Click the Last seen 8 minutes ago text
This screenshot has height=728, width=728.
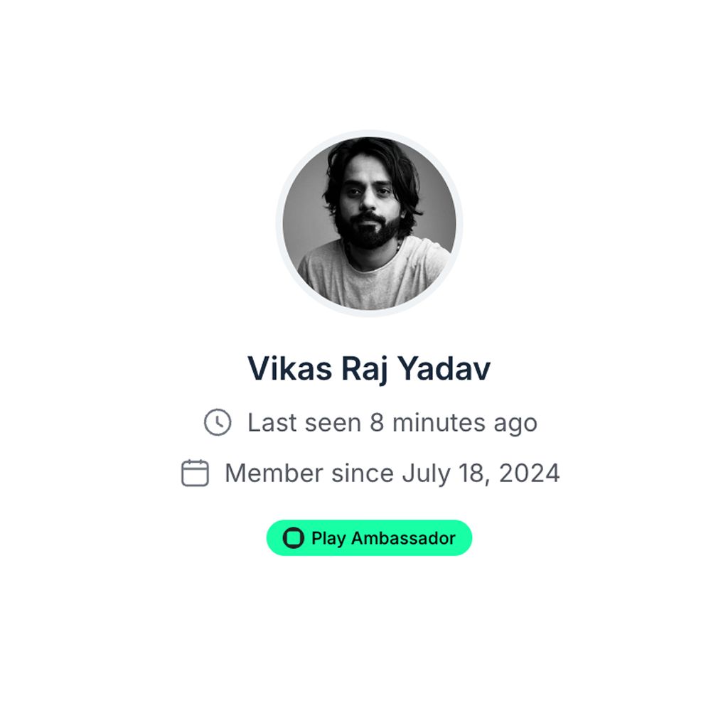[x=392, y=422]
